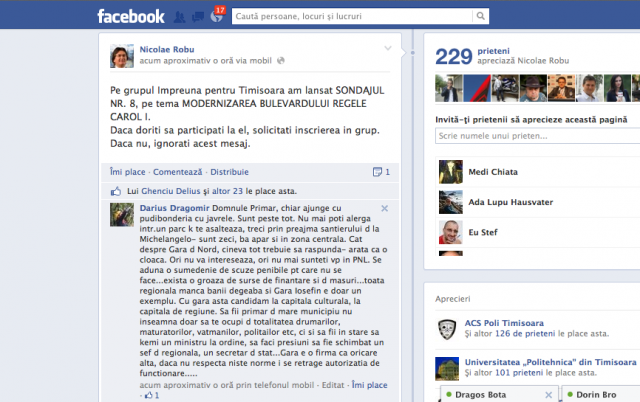Click Medi Chiata's avatar
The width and height of the screenshot is (640, 402).
pyautogui.click(x=451, y=172)
